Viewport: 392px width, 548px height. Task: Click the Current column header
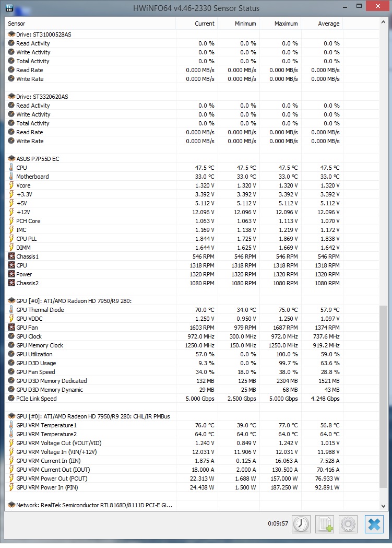(197, 24)
